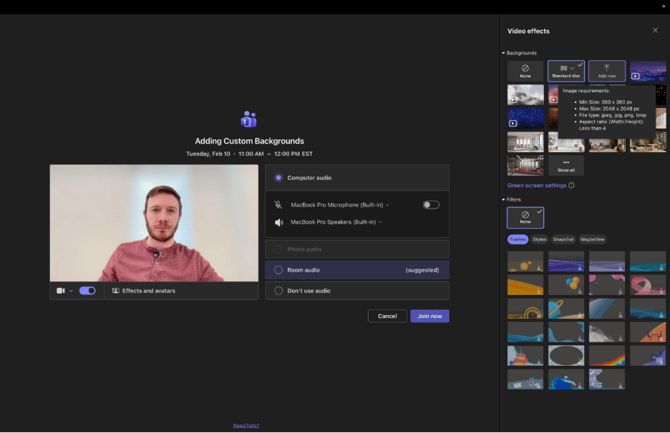This screenshot has width=670, height=433.
Task: Collapse the Backgrounds section
Action: click(503, 53)
